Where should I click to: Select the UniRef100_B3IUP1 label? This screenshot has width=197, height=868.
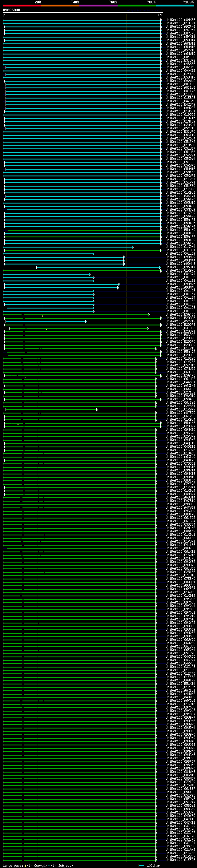pos(180,250)
